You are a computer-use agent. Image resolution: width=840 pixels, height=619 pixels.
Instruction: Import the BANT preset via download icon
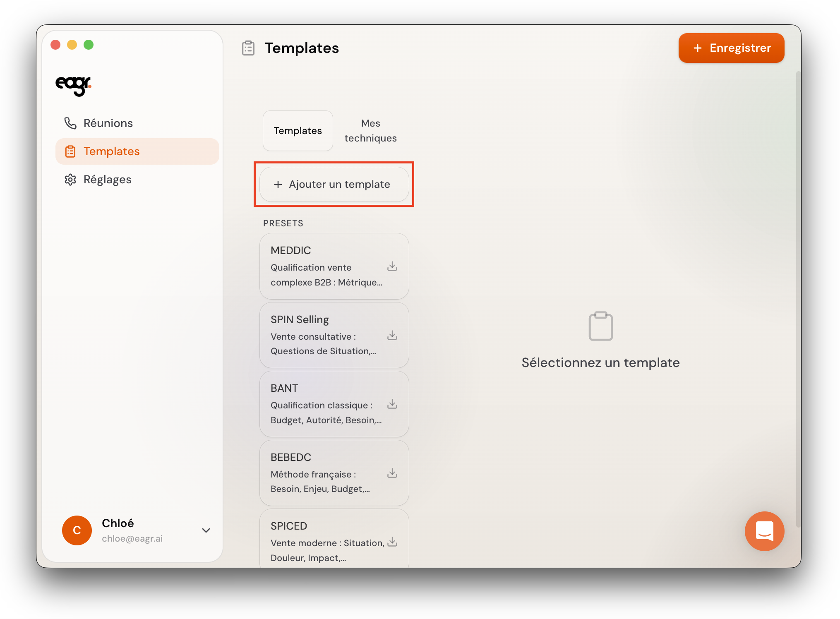click(x=392, y=404)
